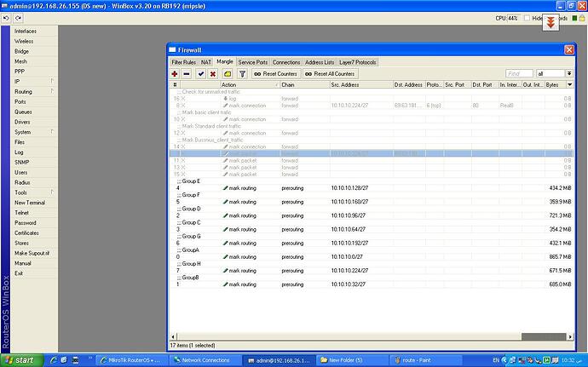The width and height of the screenshot is (588, 367).
Task: Click the yellow padlock secure-mode icon
Action: pyautogui.click(x=582, y=18)
